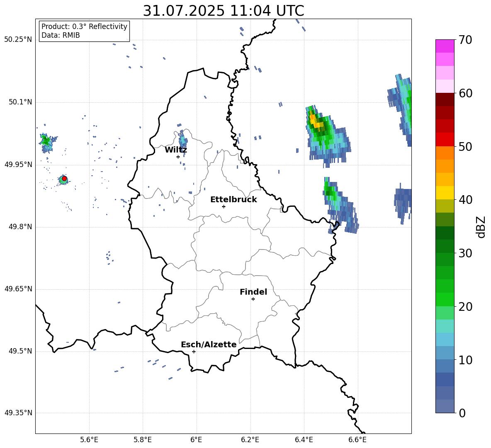Click the dBZ colorbar axis label

(x=481, y=227)
